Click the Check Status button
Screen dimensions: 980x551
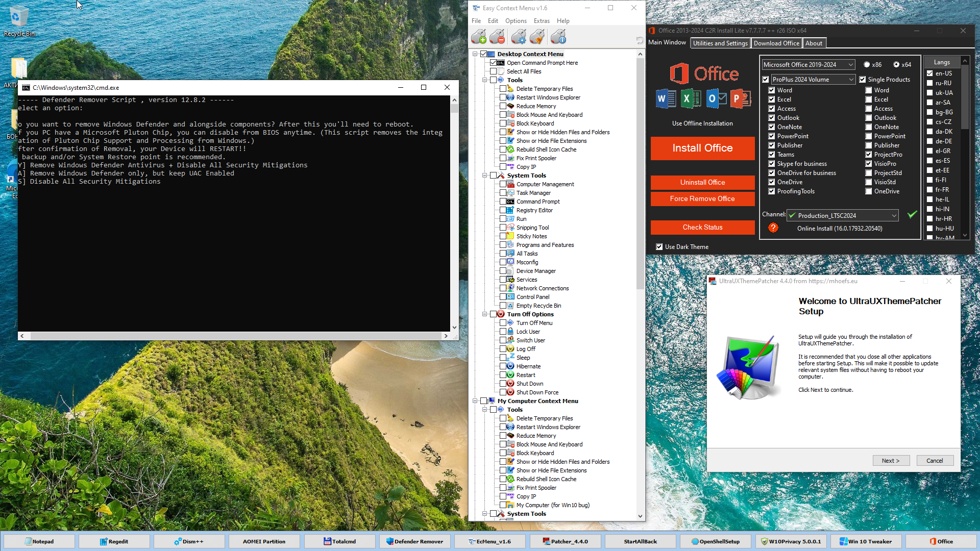click(x=702, y=227)
